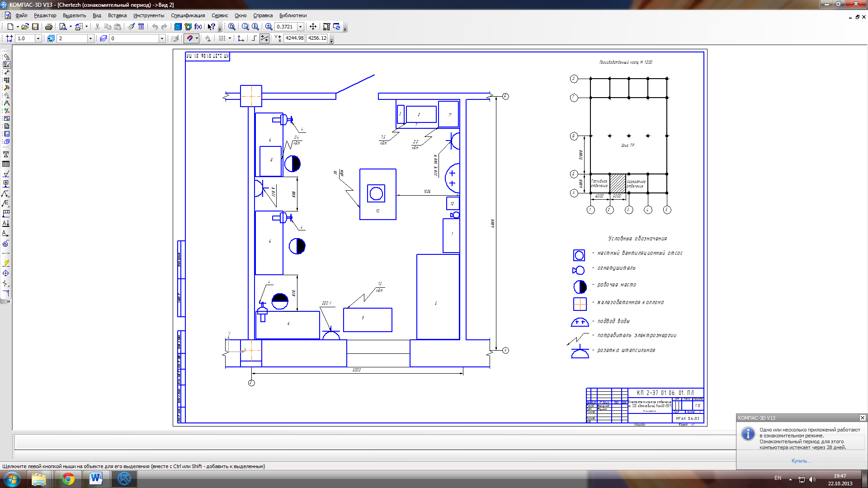Expand the print preview dropdown arrow
The image size is (868, 488).
71,27
